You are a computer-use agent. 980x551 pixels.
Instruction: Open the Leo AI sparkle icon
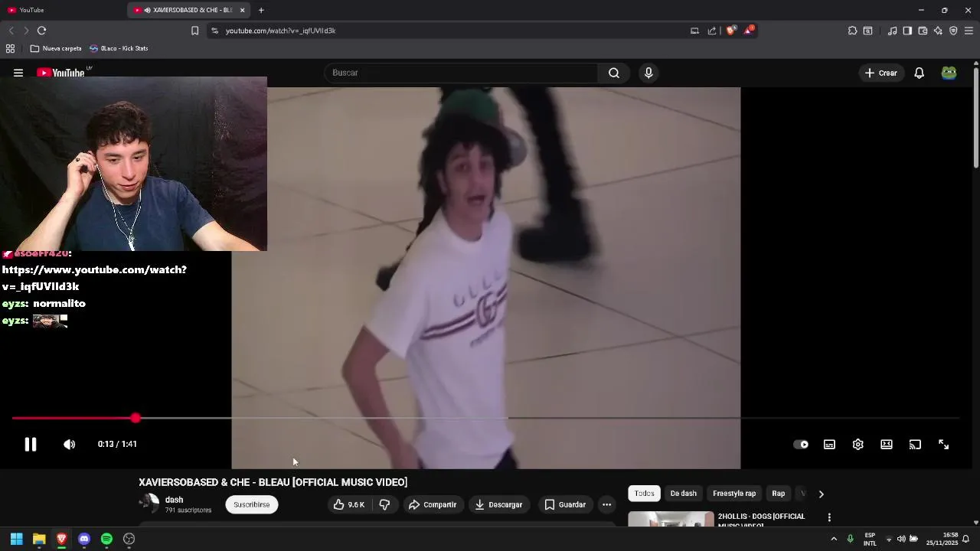pos(938,31)
